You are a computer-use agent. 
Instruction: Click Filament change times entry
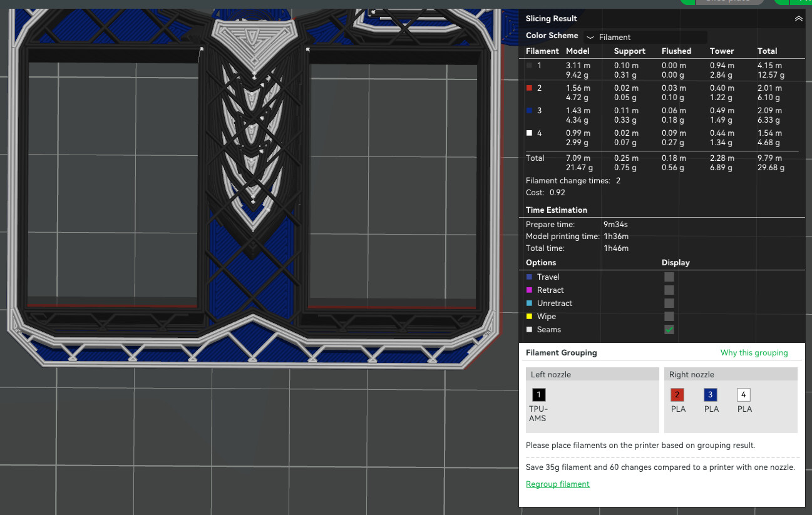(x=573, y=180)
